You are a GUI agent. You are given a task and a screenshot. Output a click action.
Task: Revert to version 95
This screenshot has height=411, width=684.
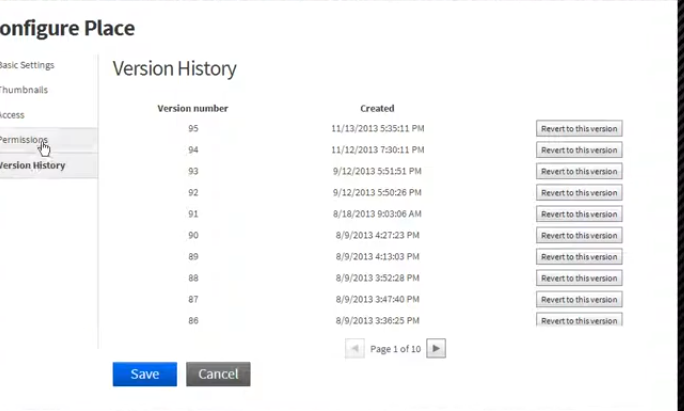pos(579,129)
